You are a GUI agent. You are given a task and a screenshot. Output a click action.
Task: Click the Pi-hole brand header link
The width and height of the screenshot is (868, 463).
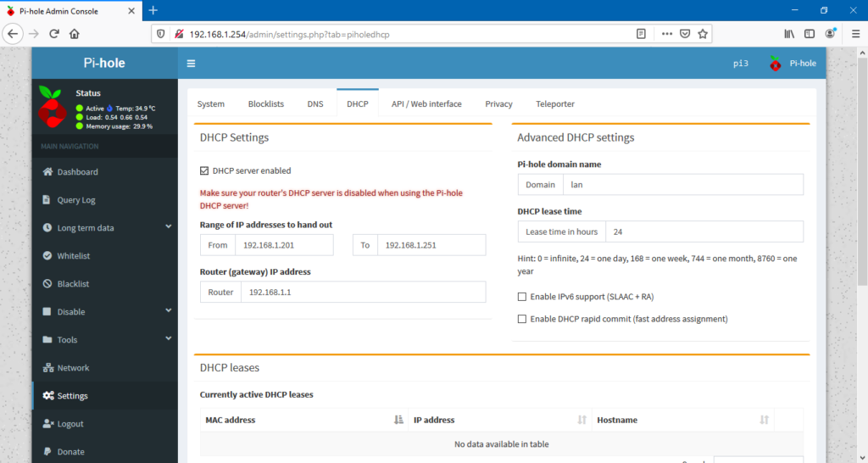(x=104, y=63)
